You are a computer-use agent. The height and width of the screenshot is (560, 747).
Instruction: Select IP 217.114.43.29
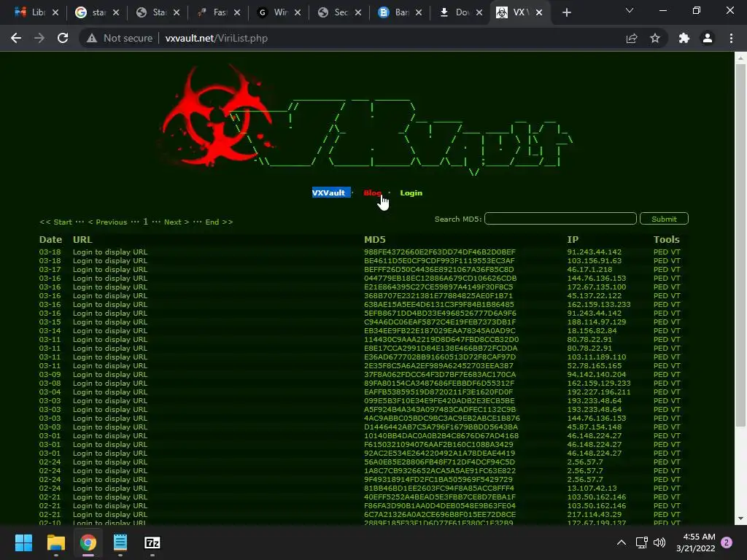click(594, 514)
